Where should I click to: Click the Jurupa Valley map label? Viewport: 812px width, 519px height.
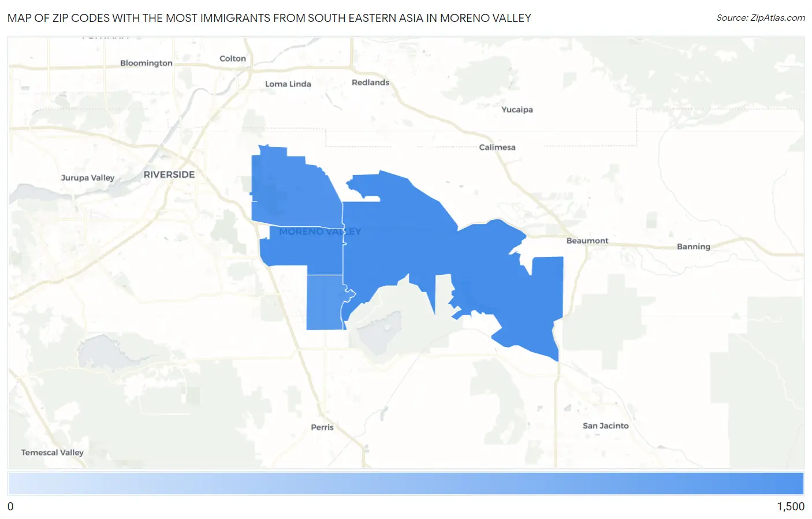point(88,178)
